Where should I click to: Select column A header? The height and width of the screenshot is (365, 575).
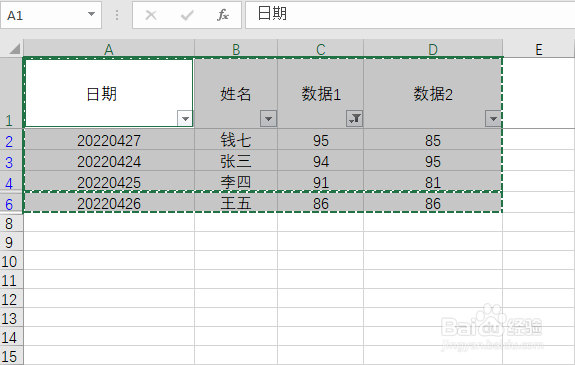109,49
